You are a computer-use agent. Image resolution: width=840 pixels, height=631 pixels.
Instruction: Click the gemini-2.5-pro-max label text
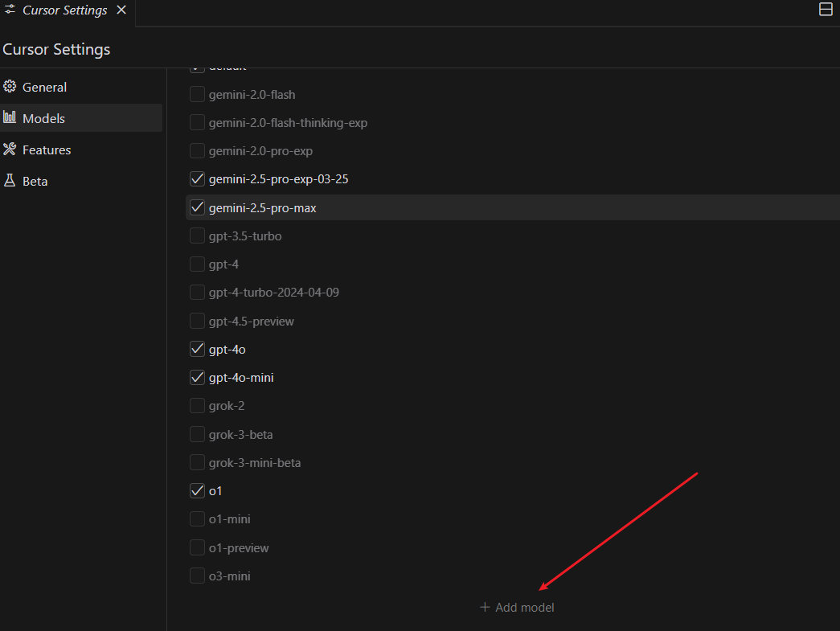click(263, 208)
